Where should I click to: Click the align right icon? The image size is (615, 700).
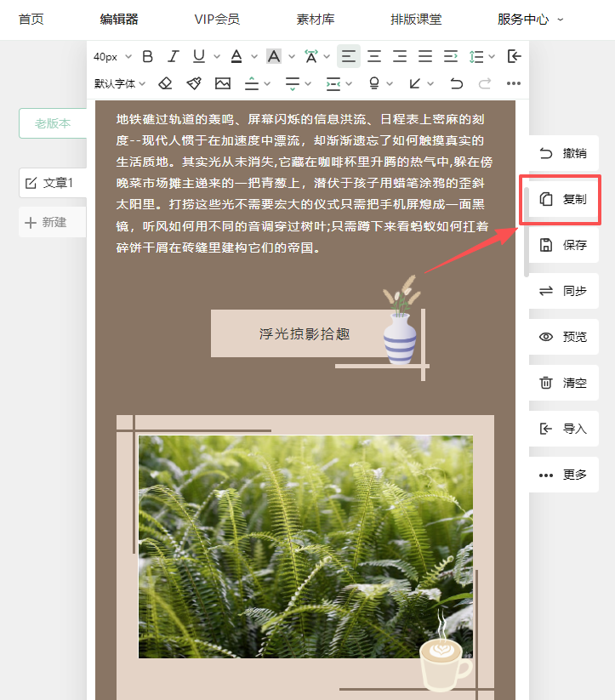coord(400,56)
